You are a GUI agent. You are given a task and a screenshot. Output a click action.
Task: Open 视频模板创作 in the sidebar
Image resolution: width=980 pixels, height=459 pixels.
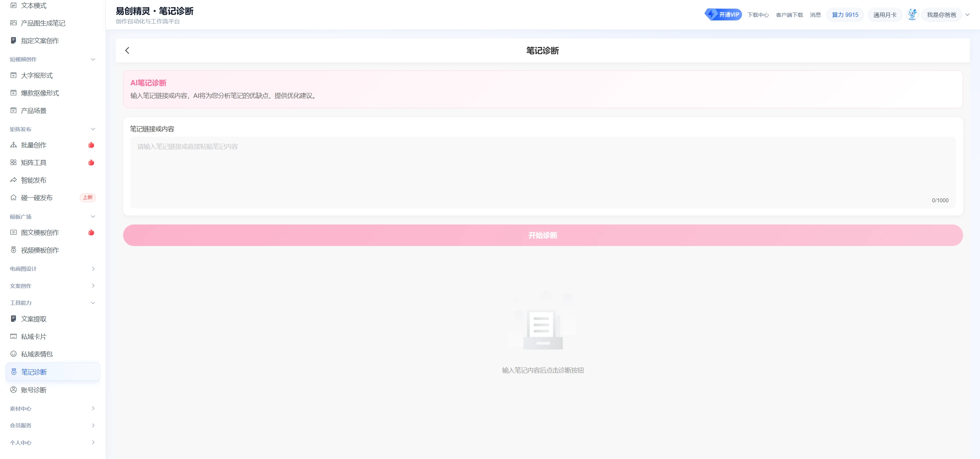pyautogui.click(x=52, y=250)
